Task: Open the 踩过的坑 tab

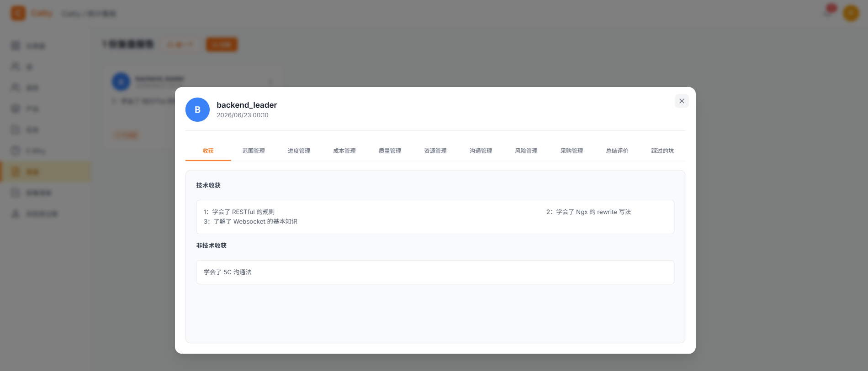Action: tap(662, 151)
